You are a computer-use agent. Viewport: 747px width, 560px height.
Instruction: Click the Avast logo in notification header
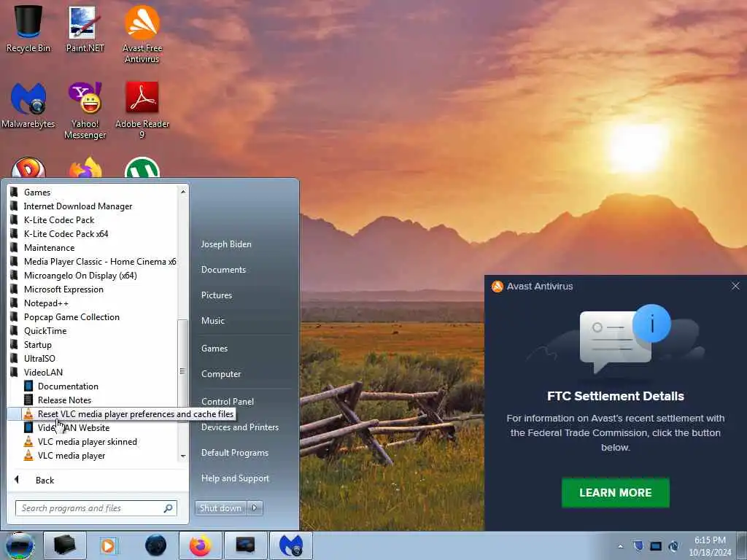pyautogui.click(x=498, y=286)
